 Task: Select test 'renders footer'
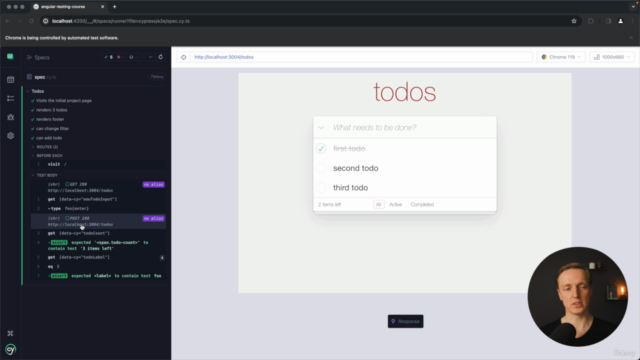(50, 119)
